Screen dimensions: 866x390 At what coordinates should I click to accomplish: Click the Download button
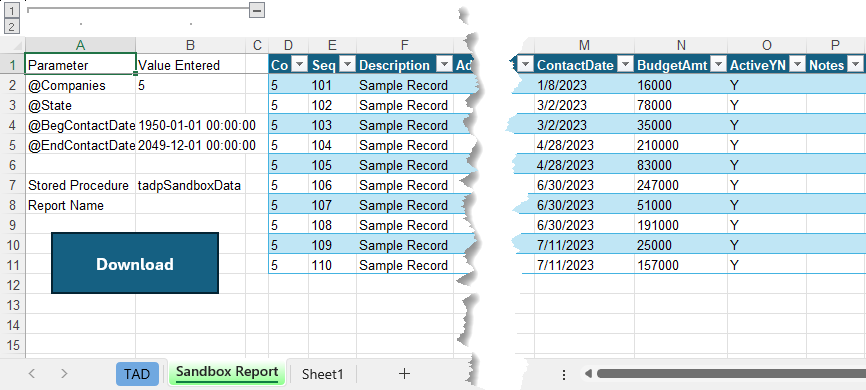[135, 263]
